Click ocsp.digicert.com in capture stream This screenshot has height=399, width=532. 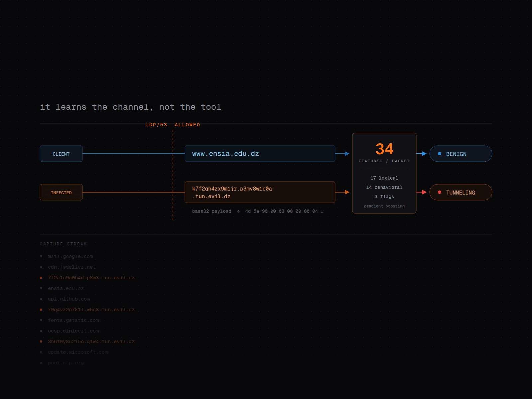click(x=73, y=331)
